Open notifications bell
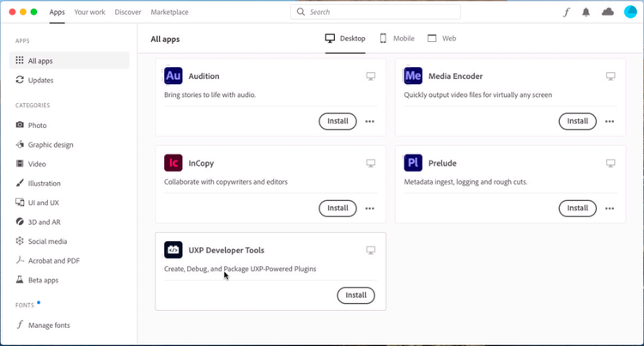The width and height of the screenshot is (644, 346). pos(586,12)
